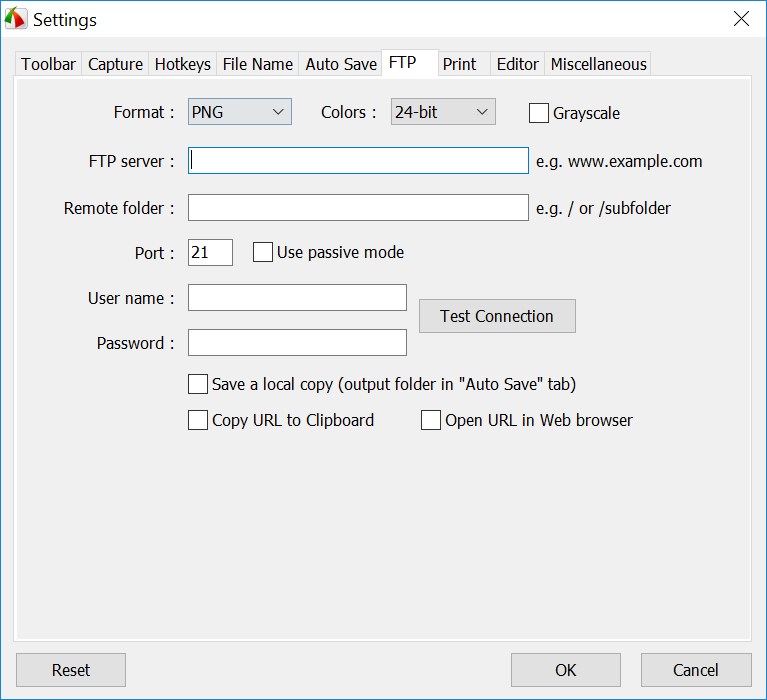Click the Port field showing 21

[210, 252]
